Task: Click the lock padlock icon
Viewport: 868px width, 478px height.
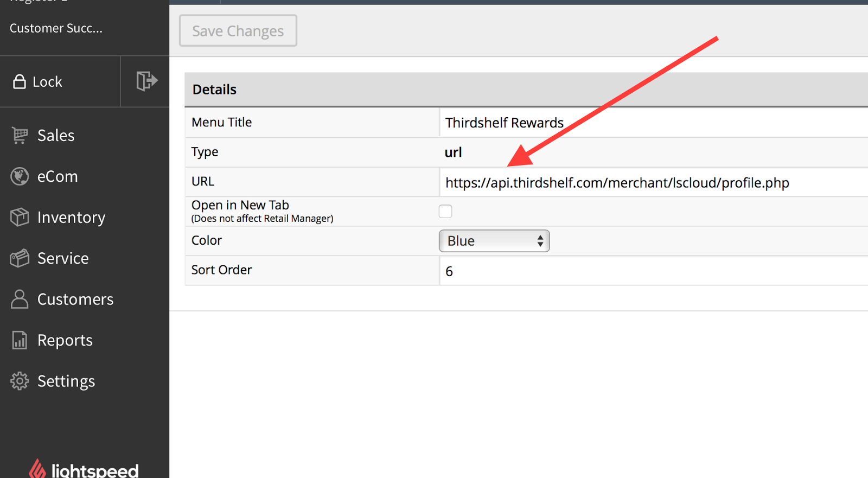Action: [x=20, y=81]
